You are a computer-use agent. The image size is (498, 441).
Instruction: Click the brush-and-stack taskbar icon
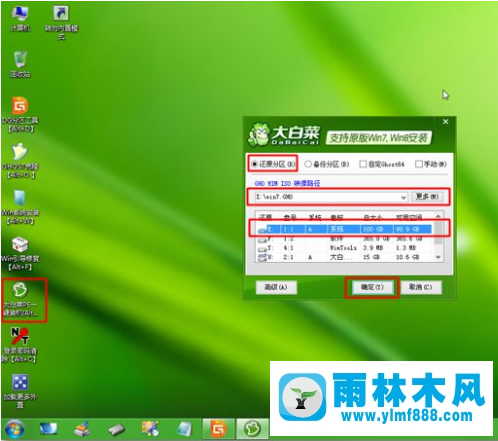pyautogui.click(x=82, y=429)
